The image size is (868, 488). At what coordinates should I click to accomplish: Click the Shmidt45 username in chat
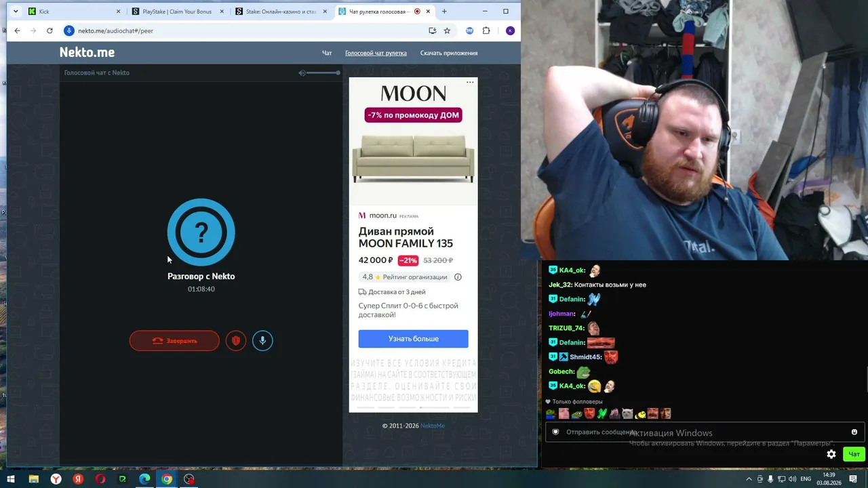click(x=586, y=357)
